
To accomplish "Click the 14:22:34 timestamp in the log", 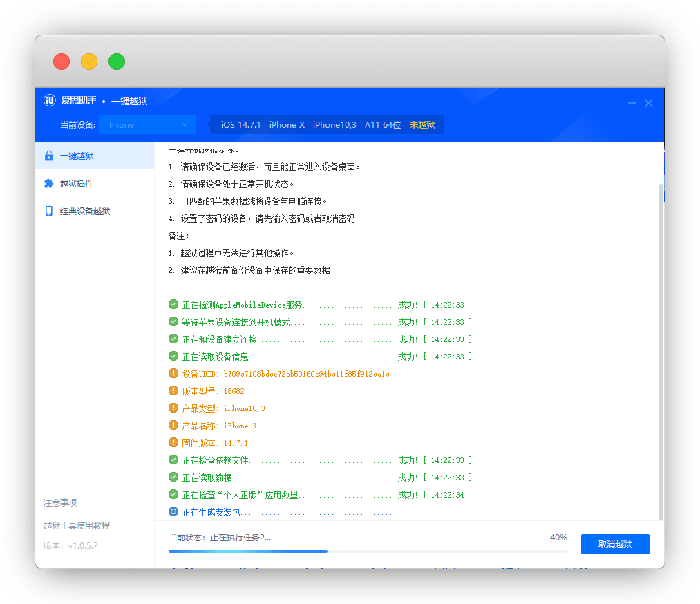I will click(447, 495).
